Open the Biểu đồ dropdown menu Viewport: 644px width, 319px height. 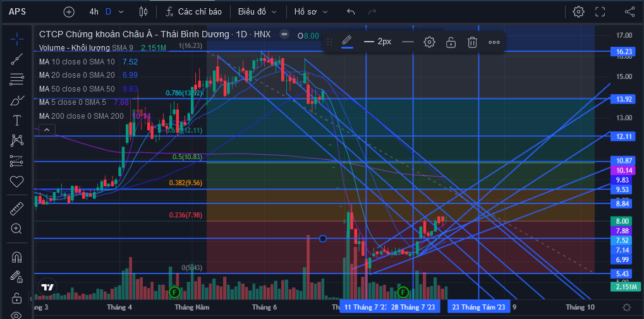(x=257, y=12)
